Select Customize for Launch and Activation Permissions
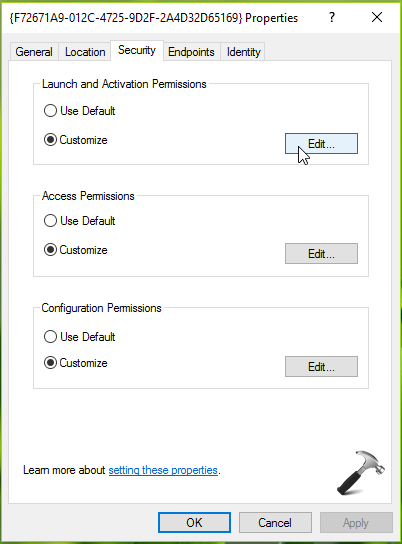The width and height of the screenshot is (402, 544). pyautogui.click(x=76, y=140)
